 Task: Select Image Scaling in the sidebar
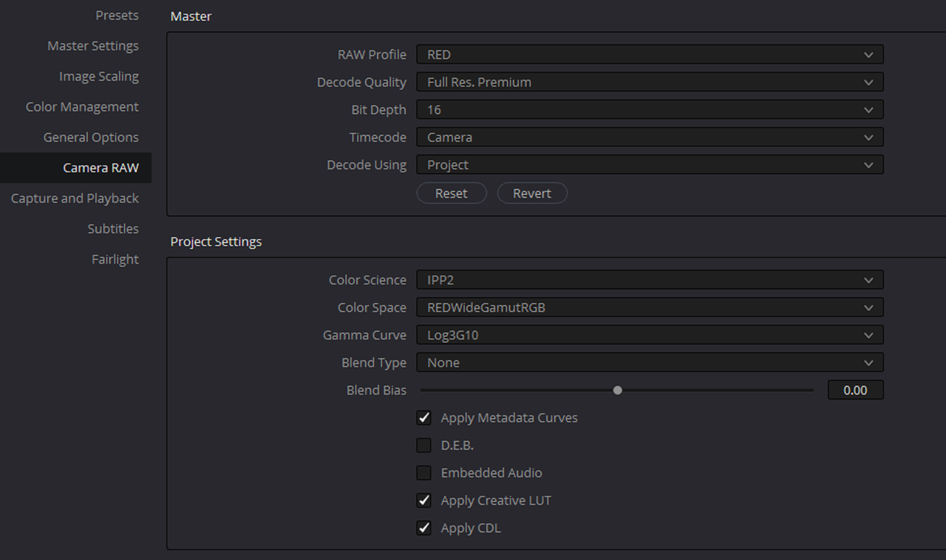tap(99, 76)
